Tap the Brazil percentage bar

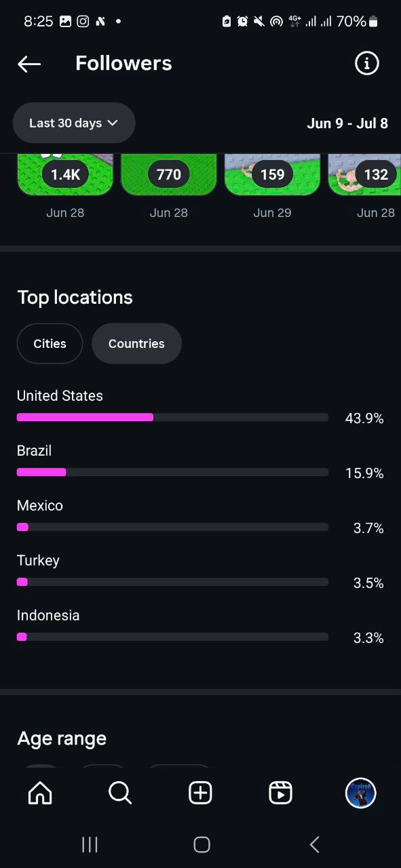tap(172, 472)
